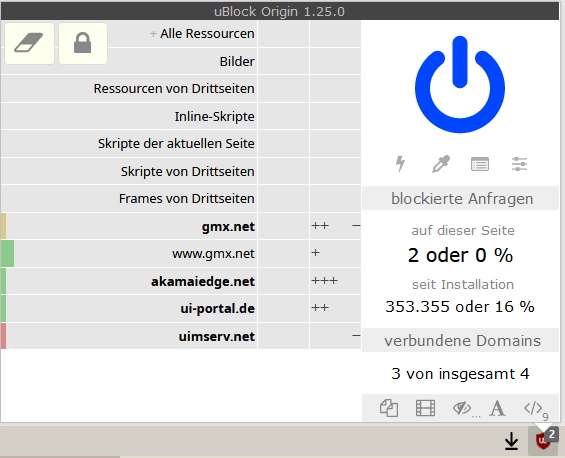Click the verbundene Domains header
Viewport: 565px width, 458px height.
coord(461,341)
